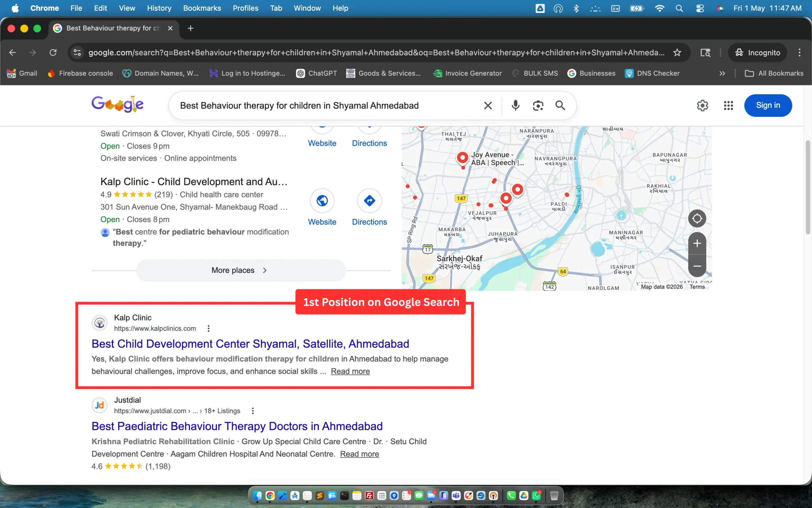Clear the search box with the X icon

[x=488, y=105]
